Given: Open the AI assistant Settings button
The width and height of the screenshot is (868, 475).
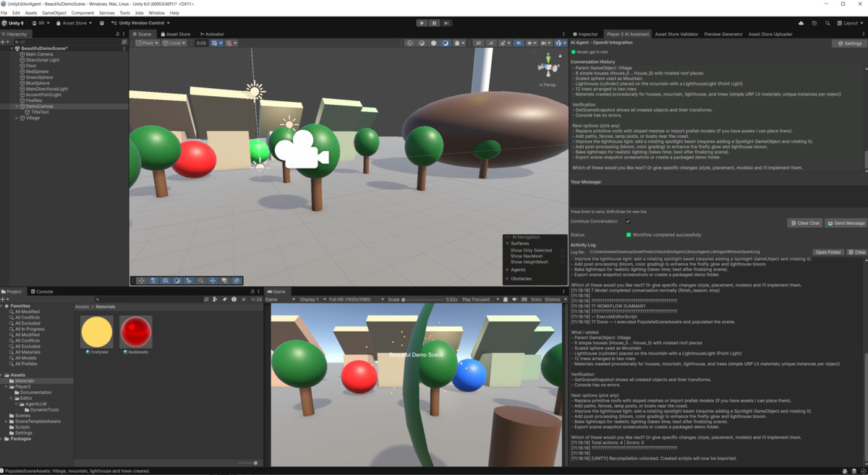Looking at the screenshot, I should (x=849, y=43).
